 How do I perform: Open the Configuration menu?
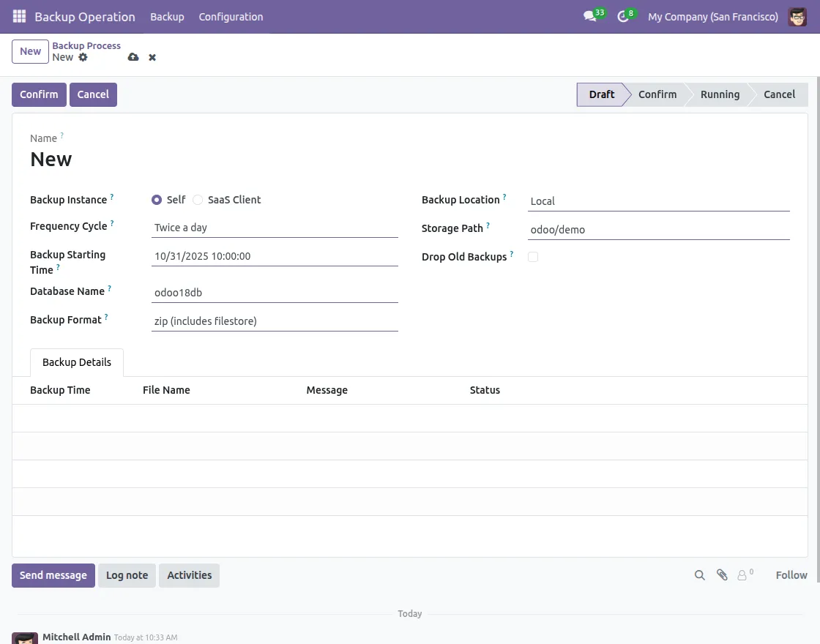point(231,16)
